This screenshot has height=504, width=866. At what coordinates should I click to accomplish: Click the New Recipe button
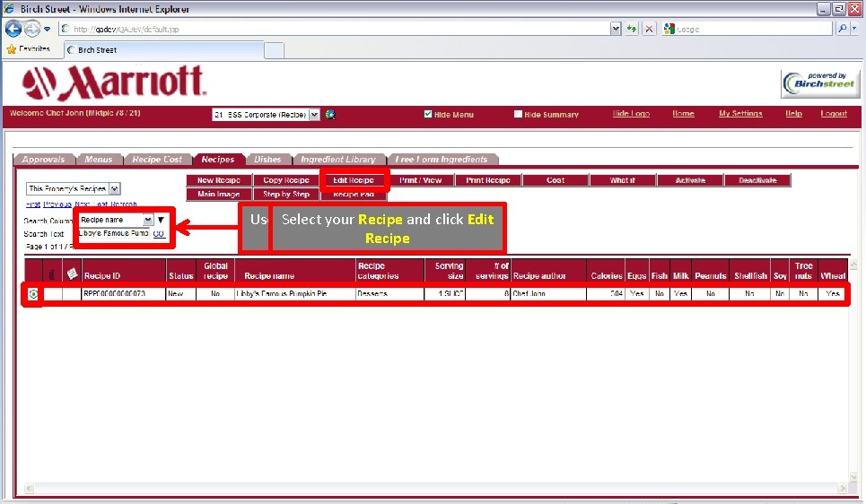[x=219, y=180]
